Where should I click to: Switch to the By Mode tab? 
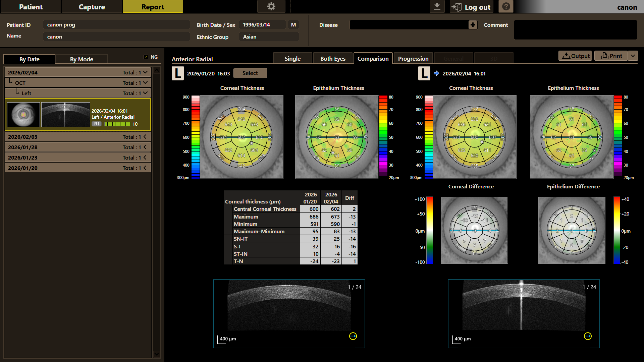pyautogui.click(x=82, y=59)
